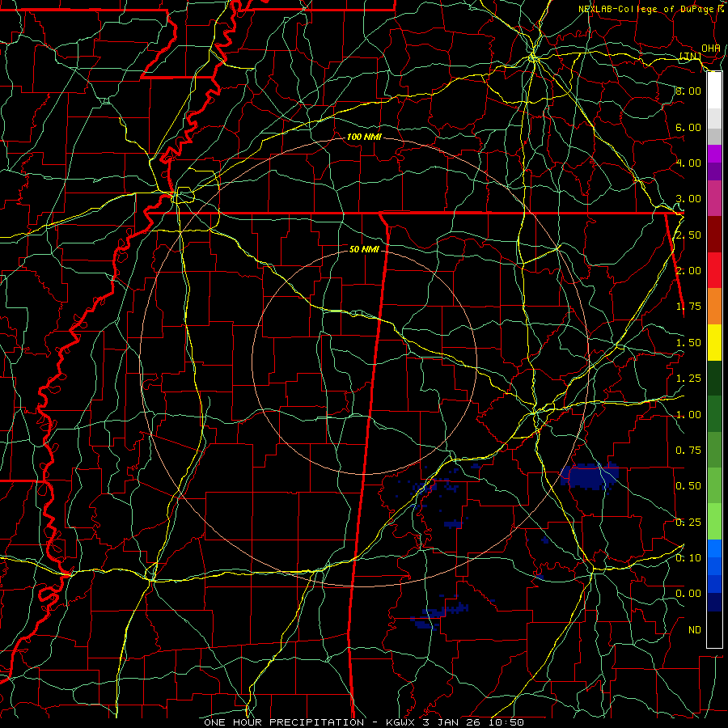Click the 0.00 value on the legend
This screenshot has height=728, width=728.
tap(688, 594)
